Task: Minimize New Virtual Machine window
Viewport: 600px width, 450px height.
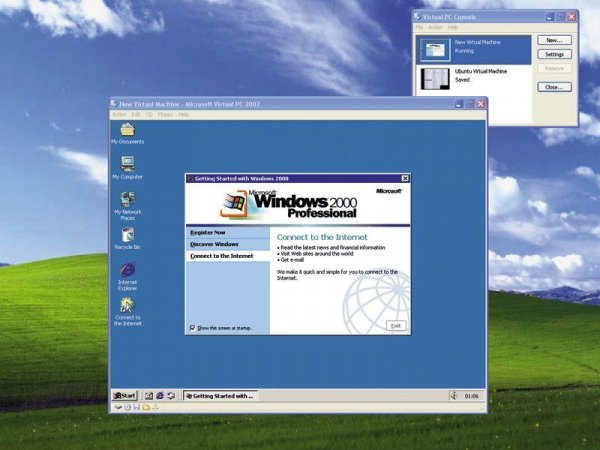Action: [459, 104]
